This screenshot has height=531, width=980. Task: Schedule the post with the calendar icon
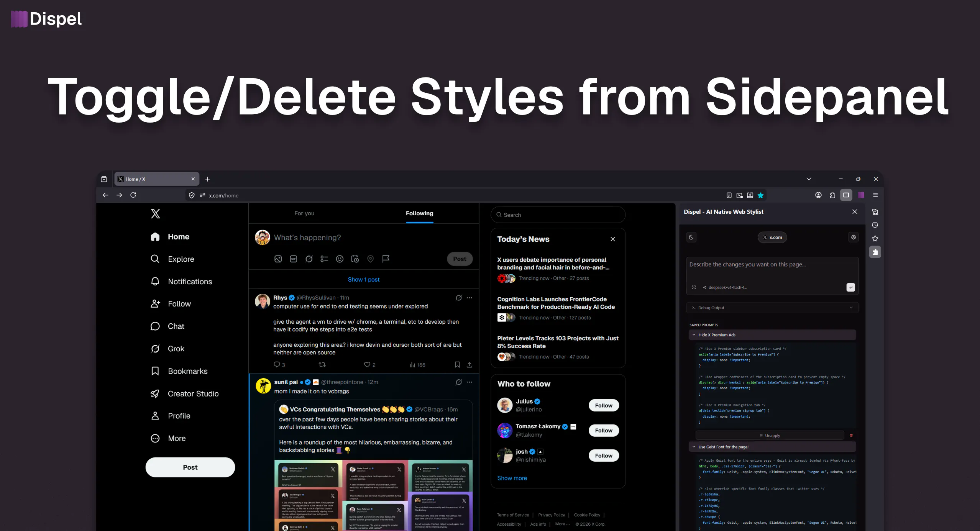[x=355, y=259]
